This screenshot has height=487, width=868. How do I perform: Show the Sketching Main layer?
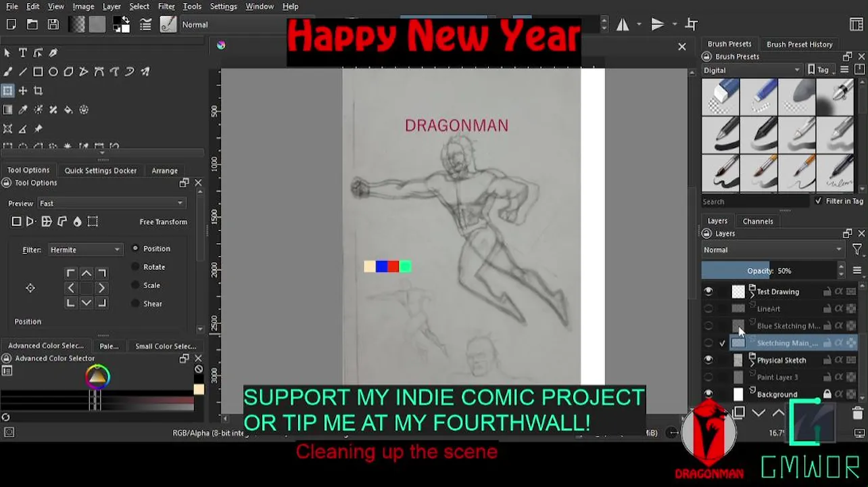click(x=708, y=344)
